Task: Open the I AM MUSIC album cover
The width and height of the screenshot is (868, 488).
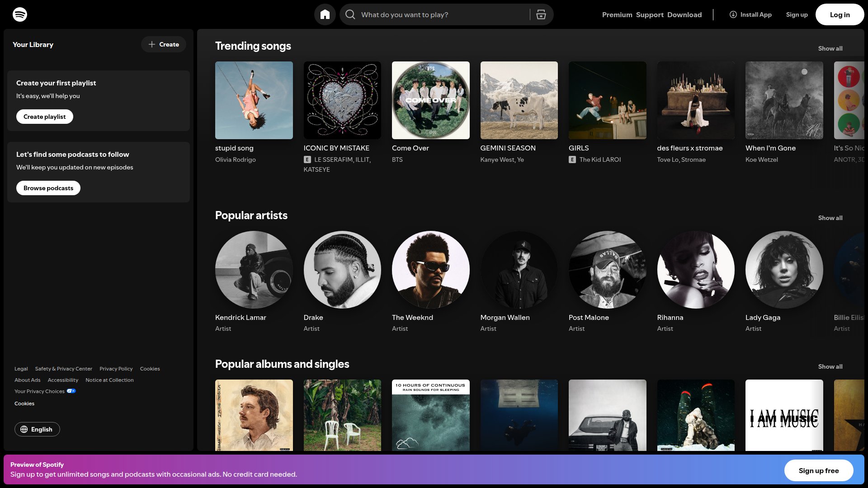Action: [784, 415]
